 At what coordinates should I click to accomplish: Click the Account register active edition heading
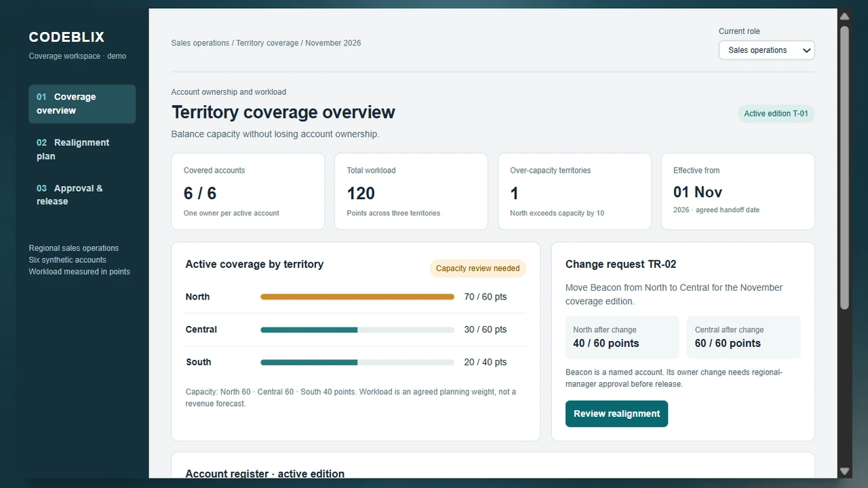(x=265, y=474)
